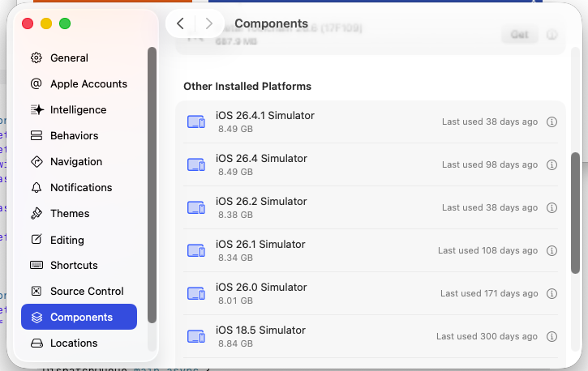Select the iOS 26.4 Simulator name
This screenshot has width=588, height=371.
pyautogui.click(x=261, y=158)
